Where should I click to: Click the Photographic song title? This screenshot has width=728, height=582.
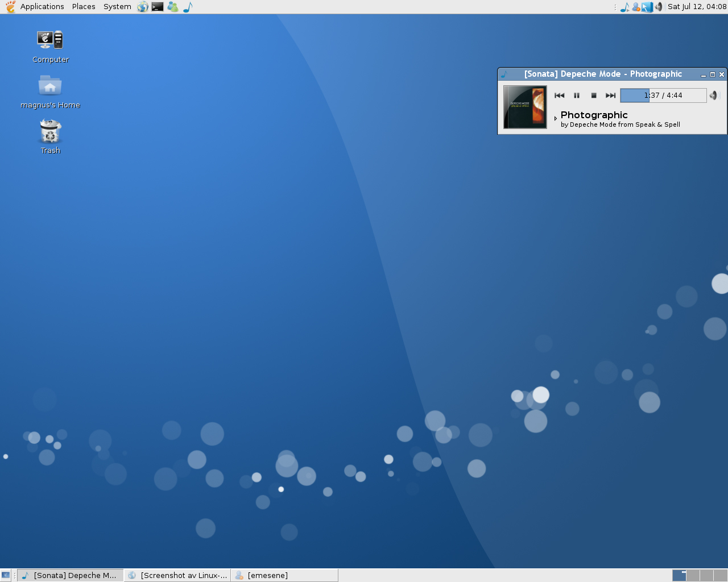594,115
